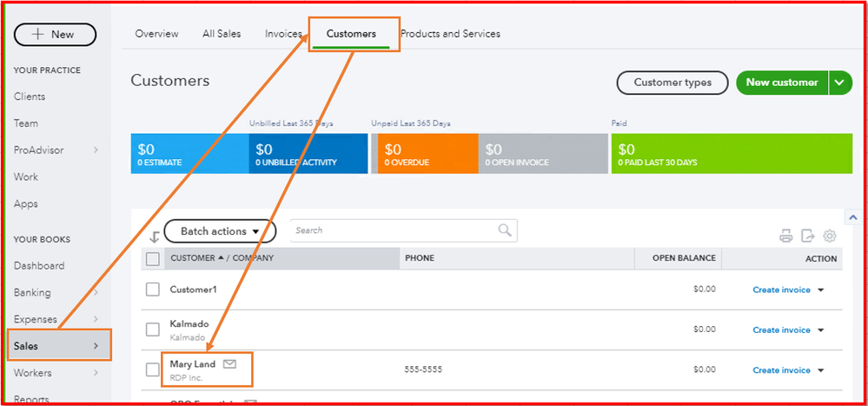The height and width of the screenshot is (406, 868).
Task: Click the orange $0 Overdue tile
Action: (x=427, y=153)
